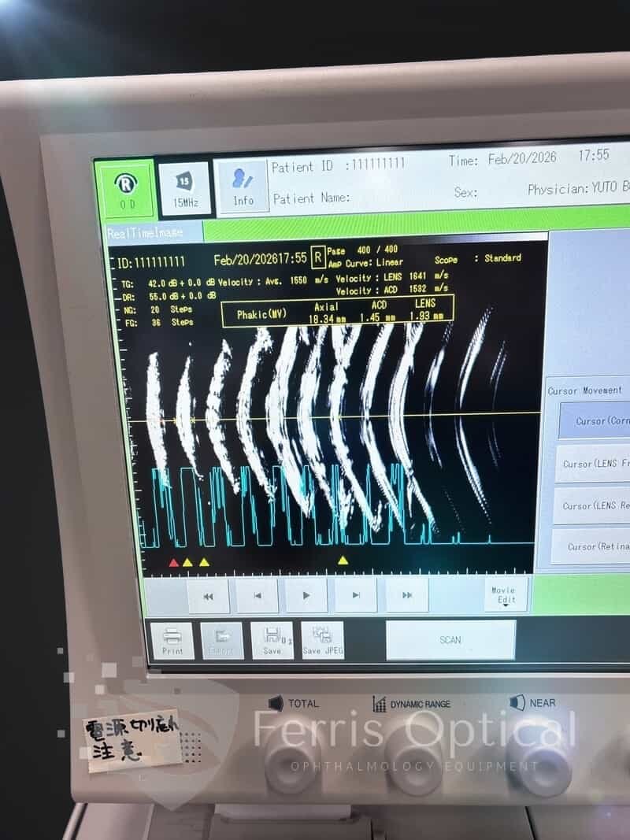Click the ACD 1.45 mm value
Viewport: 630px width, 840px height.
pos(378,317)
